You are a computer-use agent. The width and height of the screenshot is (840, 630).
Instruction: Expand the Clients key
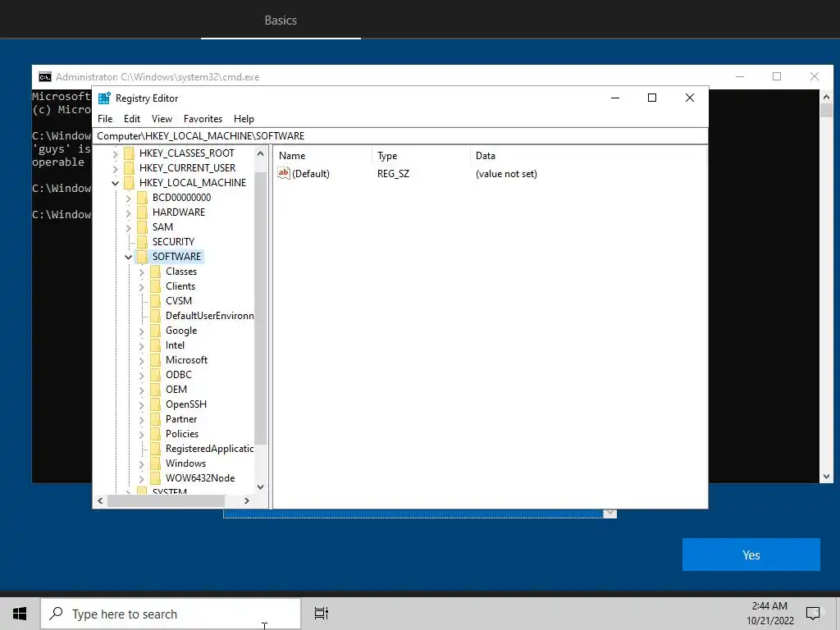[141, 286]
